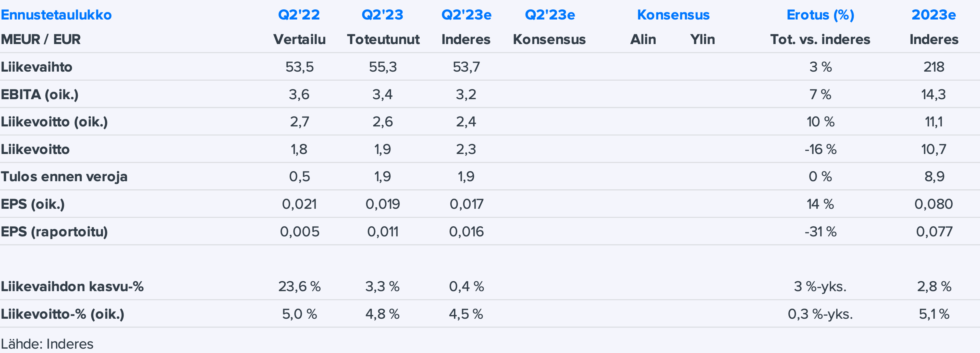The image size is (980, 353).
Task: Select the Liikevoitto-% (oik.) row label
Action: pos(62,314)
